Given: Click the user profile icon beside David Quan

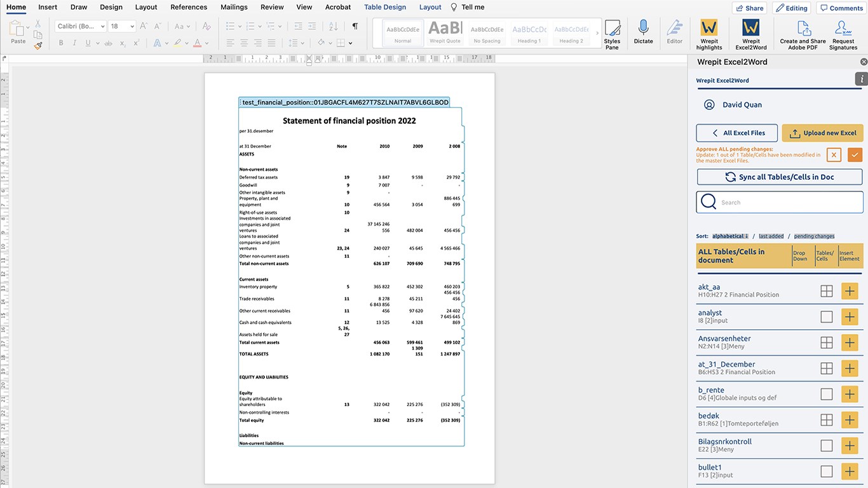Looking at the screenshot, I should pos(709,105).
